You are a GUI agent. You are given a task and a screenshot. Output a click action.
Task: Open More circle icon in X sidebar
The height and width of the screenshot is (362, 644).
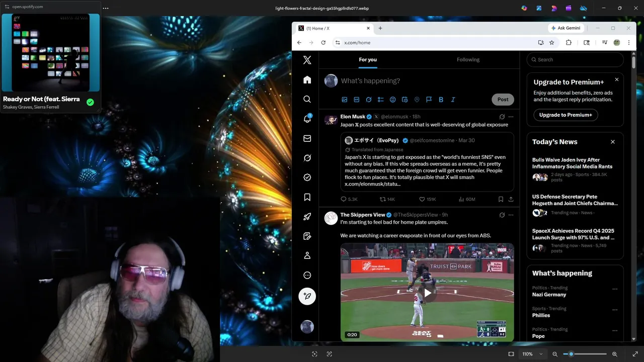[307, 275]
